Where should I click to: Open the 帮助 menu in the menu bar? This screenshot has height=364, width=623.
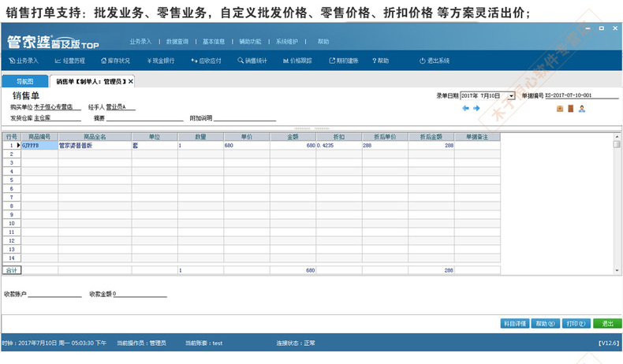(x=323, y=41)
